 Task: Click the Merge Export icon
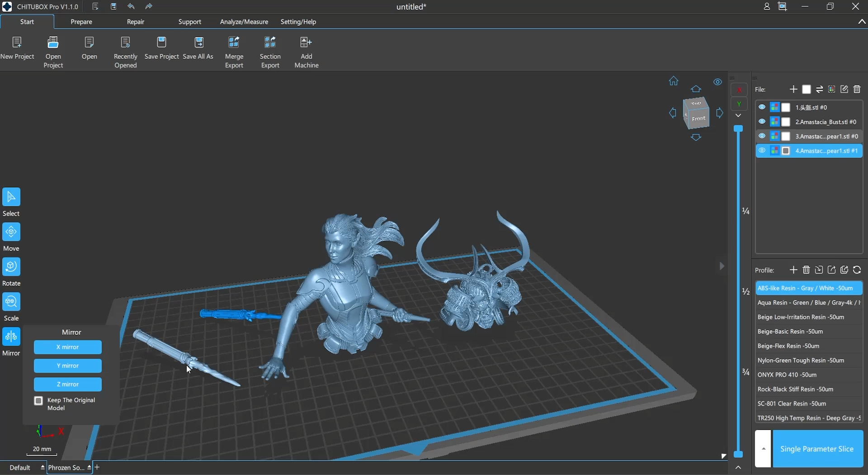pos(234,43)
